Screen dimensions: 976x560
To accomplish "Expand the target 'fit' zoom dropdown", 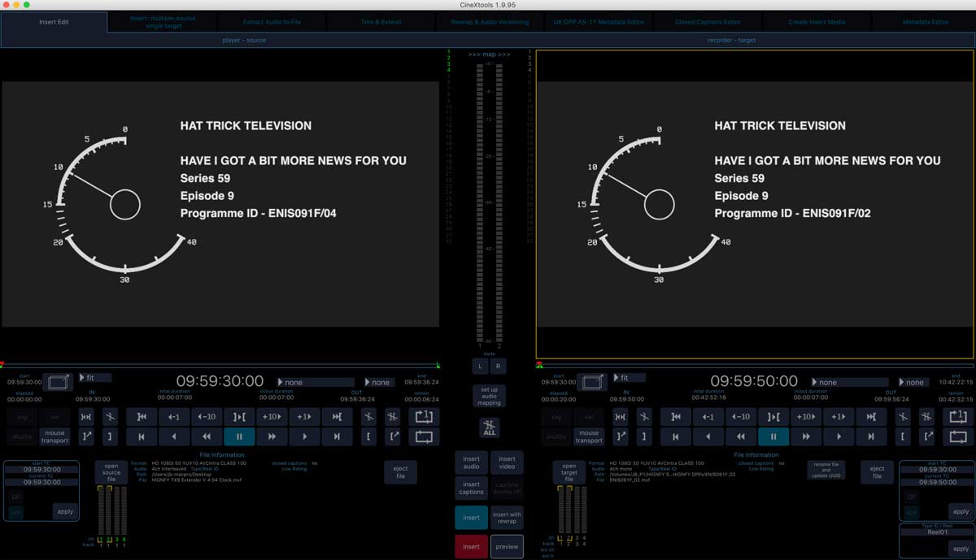I will coord(629,378).
